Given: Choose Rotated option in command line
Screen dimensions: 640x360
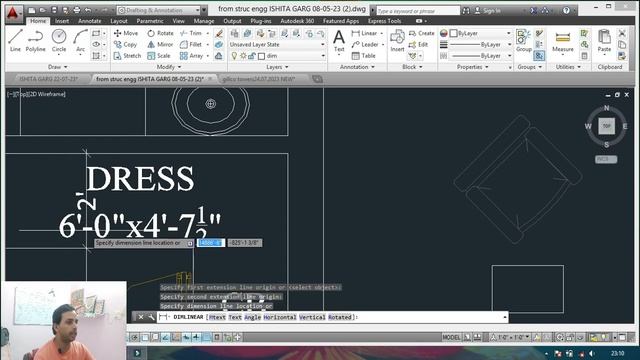Looking at the screenshot, I should pyautogui.click(x=340, y=317).
